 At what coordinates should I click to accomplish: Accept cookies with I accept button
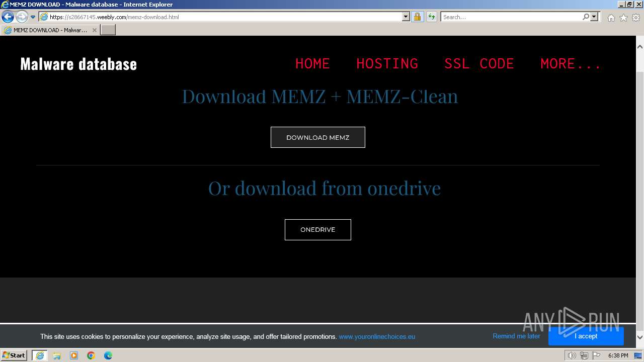point(586,336)
